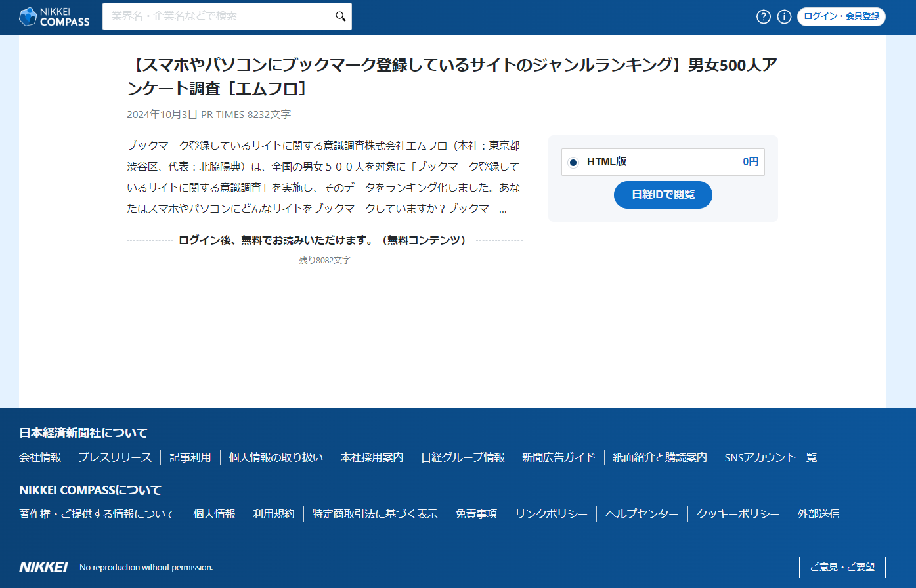Click the article summary paragraph

324,178
